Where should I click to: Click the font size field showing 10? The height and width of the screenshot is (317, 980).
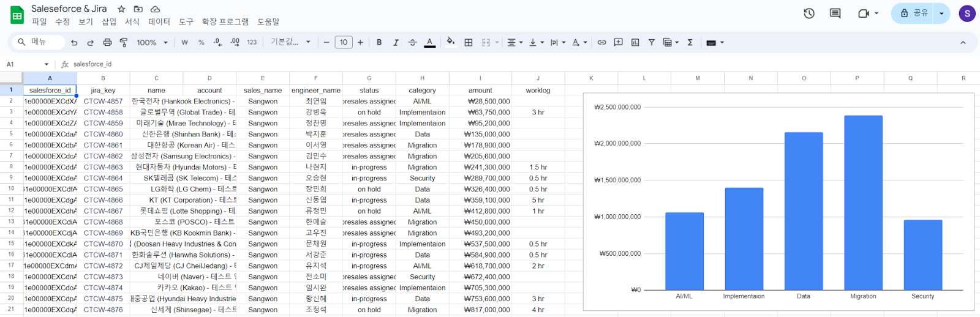coord(344,42)
